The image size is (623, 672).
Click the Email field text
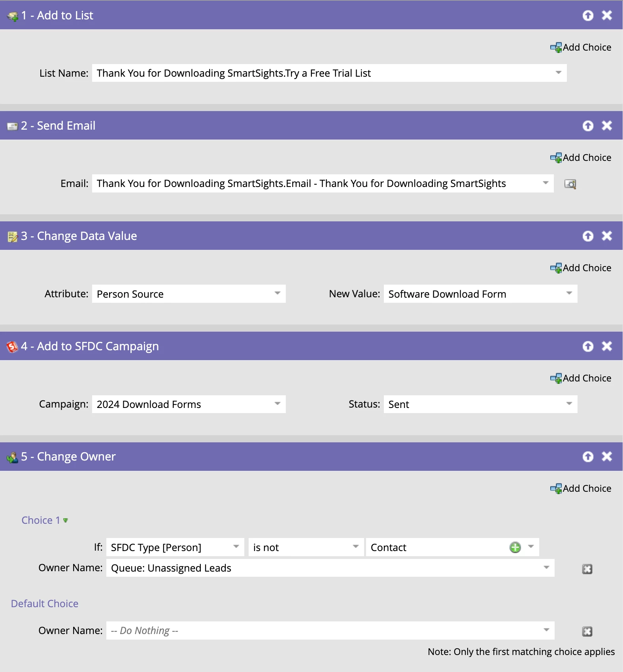tap(301, 183)
